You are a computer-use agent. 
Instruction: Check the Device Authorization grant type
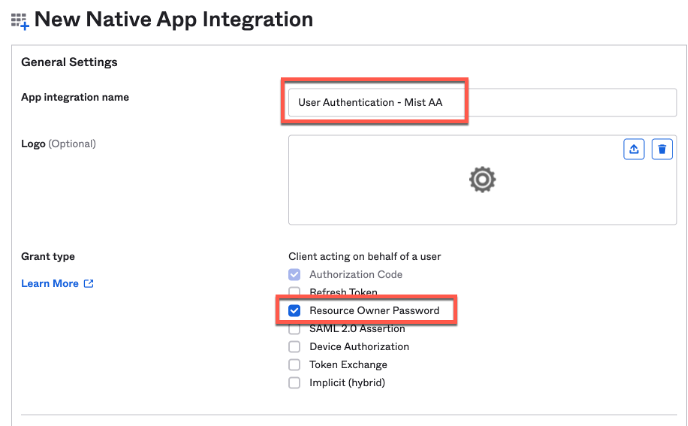[294, 346]
